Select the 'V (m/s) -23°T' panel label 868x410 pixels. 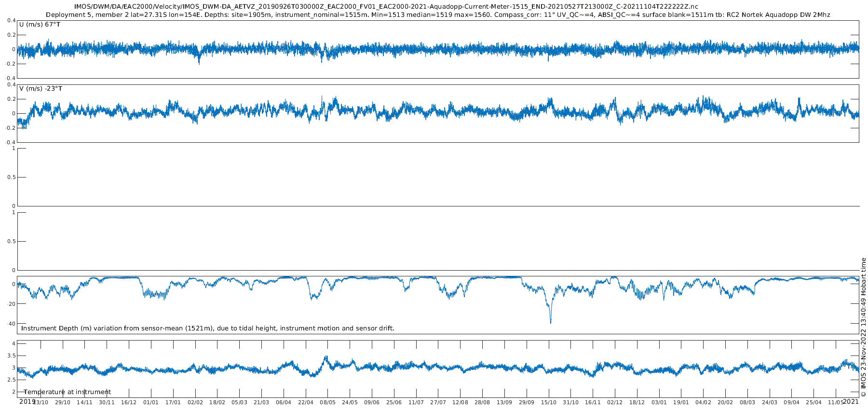pyautogui.click(x=41, y=89)
